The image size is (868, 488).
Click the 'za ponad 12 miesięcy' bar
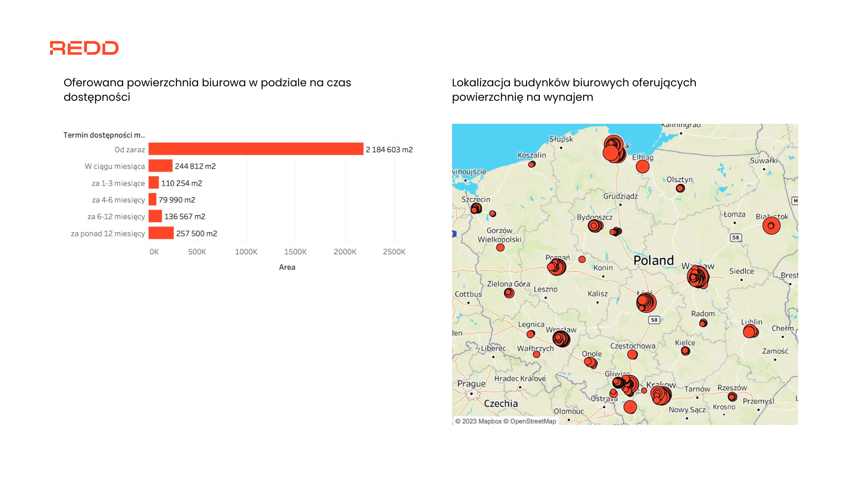(161, 233)
